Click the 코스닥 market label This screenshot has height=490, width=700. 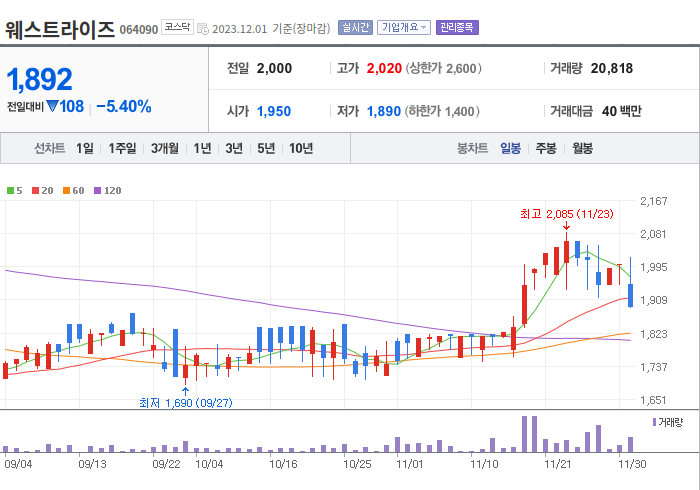[x=177, y=27]
